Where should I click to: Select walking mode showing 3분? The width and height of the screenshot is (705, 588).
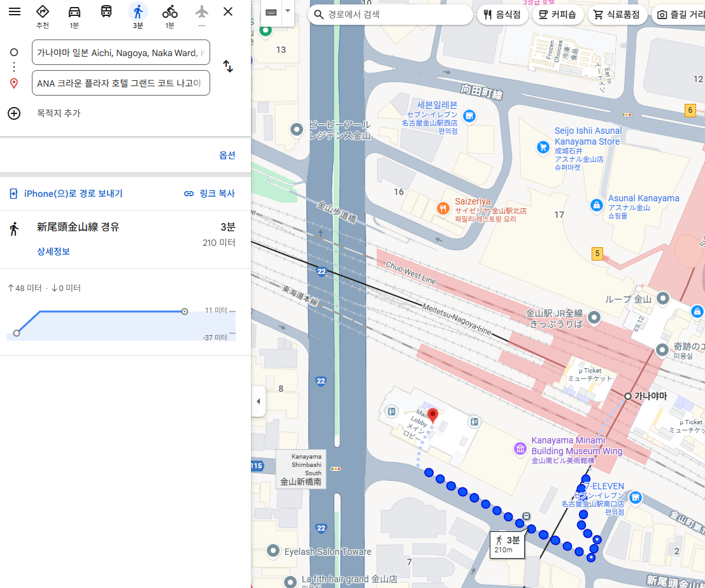tap(138, 16)
